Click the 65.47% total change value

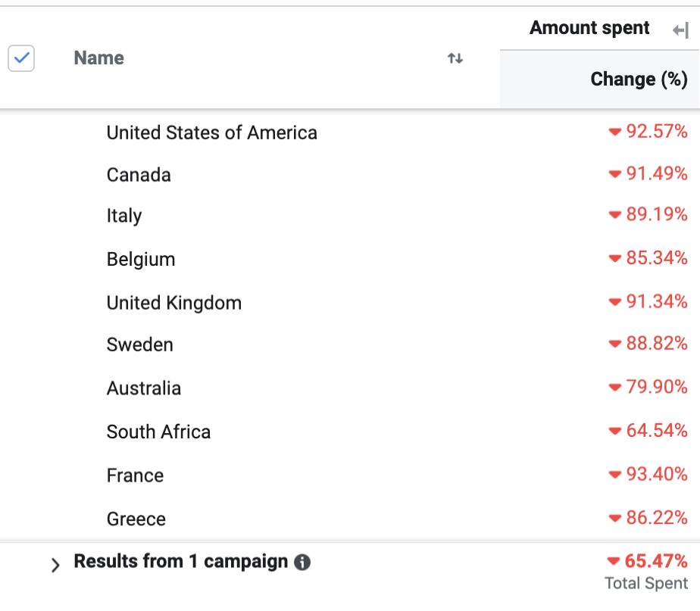[x=656, y=561]
